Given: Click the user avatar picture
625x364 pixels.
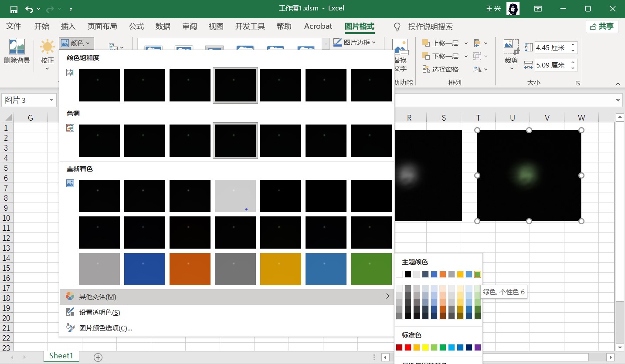Looking at the screenshot, I should (x=513, y=9).
